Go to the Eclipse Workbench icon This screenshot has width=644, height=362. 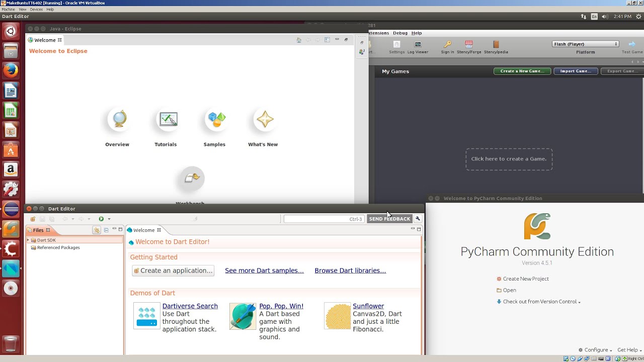point(192,178)
